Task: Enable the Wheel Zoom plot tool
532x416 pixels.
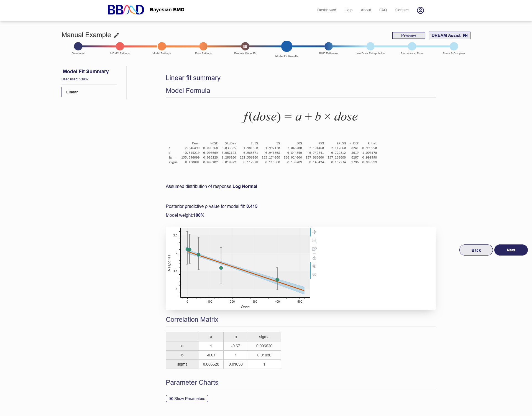Action: [314, 249]
